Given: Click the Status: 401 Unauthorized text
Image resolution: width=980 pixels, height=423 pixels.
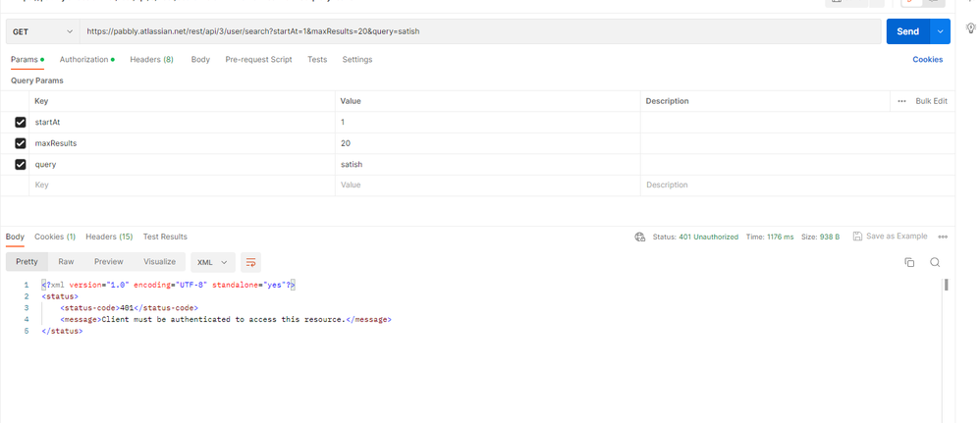Looking at the screenshot, I should tap(695, 237).
